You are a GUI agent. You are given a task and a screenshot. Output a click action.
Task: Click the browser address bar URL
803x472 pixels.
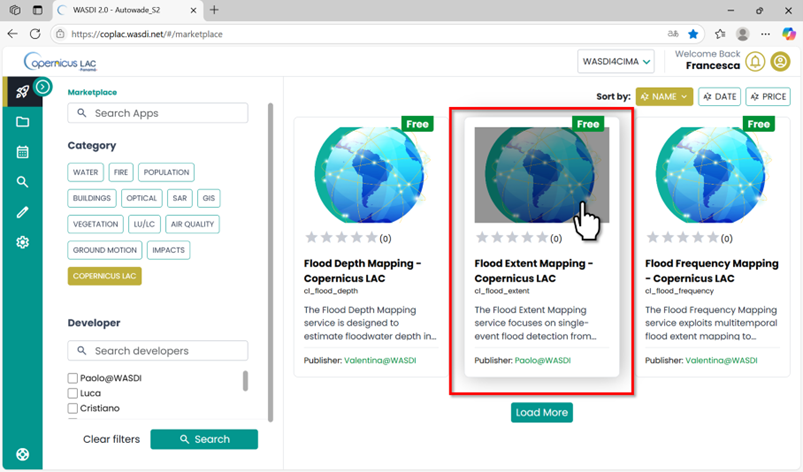pos(147,34)
